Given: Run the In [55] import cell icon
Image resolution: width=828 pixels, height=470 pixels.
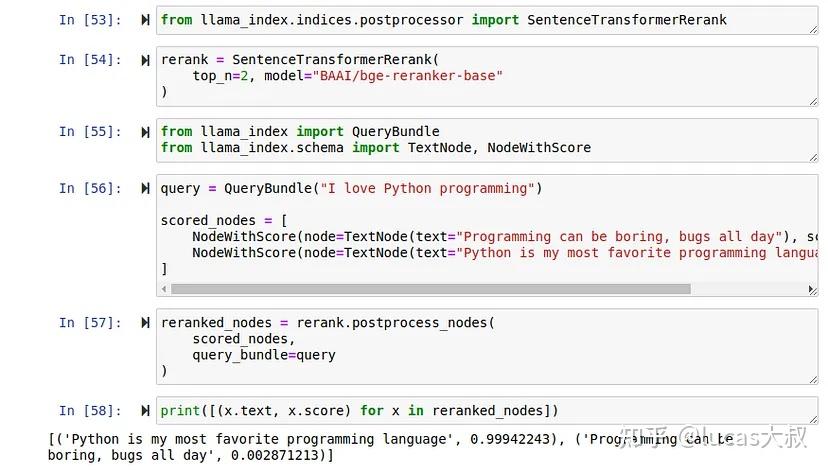Looking at the screenshot, I should coord(146,132).
